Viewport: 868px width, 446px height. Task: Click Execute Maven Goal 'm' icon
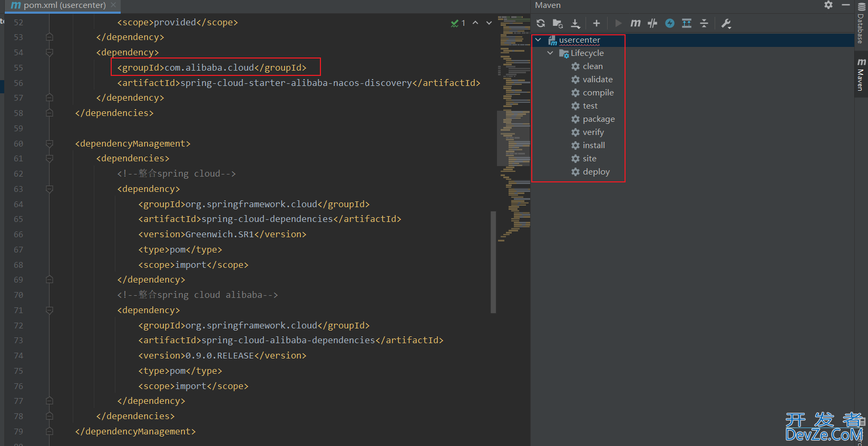[x=636, y=23]
